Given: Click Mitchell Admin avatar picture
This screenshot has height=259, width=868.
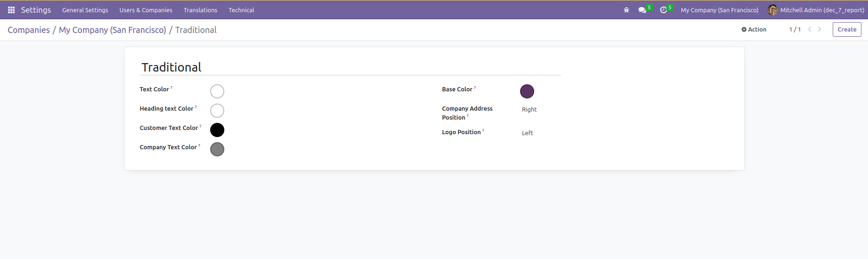Looking at the screenshot, I should click(773, 10).
